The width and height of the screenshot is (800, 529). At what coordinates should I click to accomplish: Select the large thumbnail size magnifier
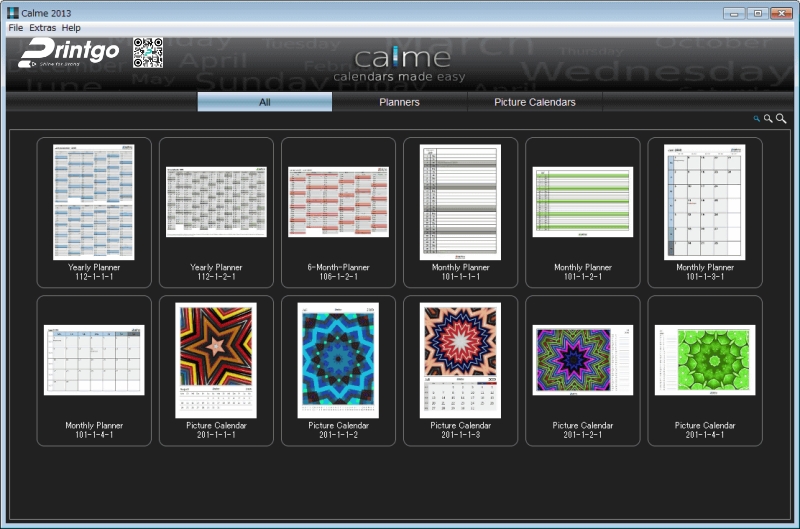click(x=781, y=119)
